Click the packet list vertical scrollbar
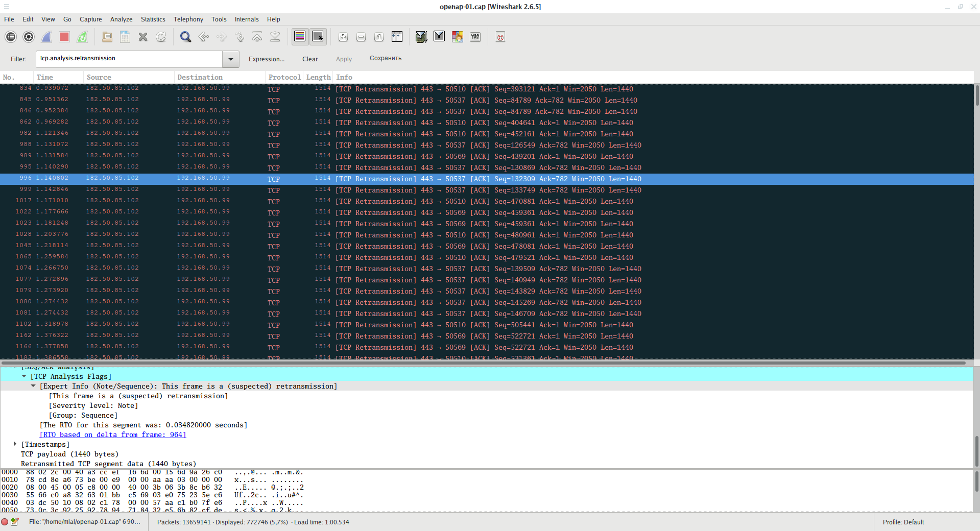 pos(976,204)
